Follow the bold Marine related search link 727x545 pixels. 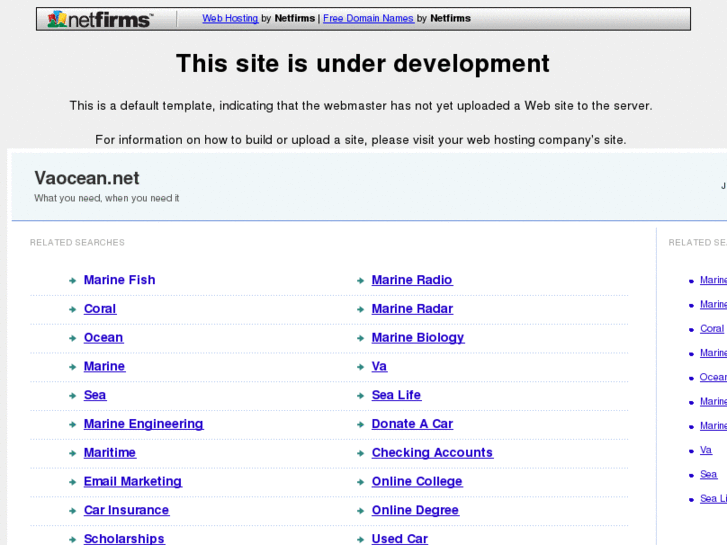tap(104, 366)
